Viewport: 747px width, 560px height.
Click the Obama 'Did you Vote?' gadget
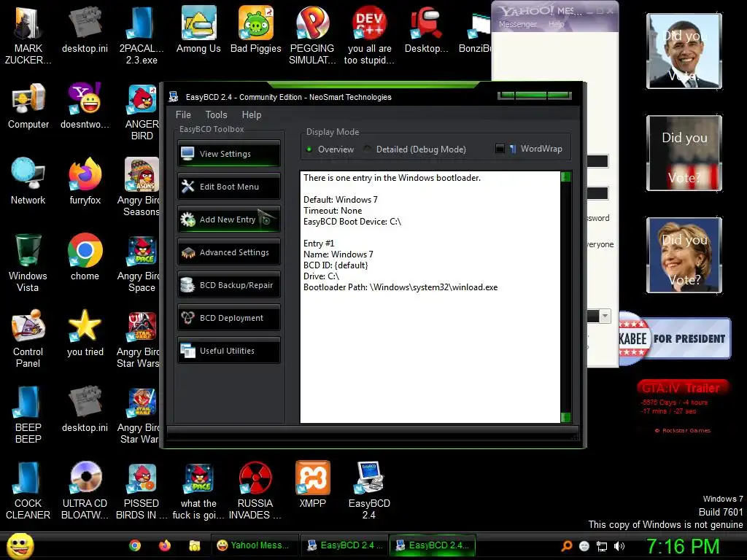click(684, 50)
